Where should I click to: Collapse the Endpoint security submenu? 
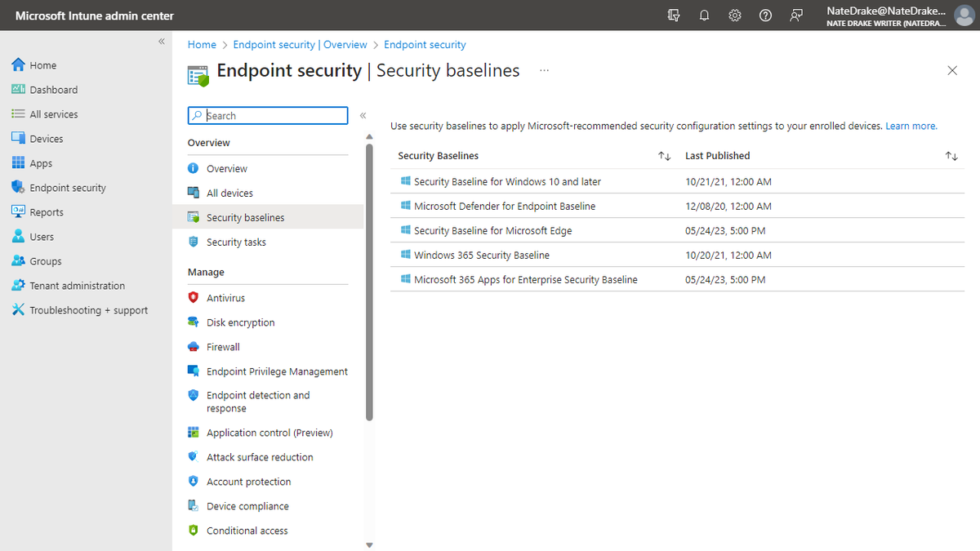[363, 115]
